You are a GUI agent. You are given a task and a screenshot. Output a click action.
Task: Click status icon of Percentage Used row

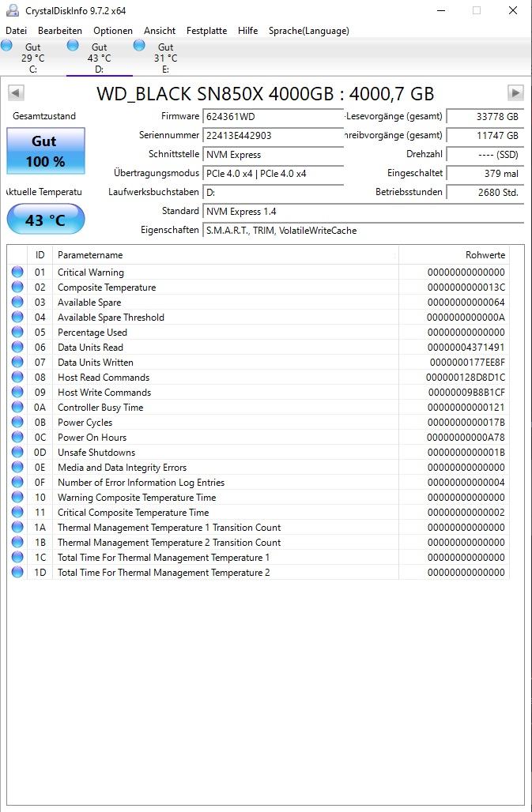17,332
